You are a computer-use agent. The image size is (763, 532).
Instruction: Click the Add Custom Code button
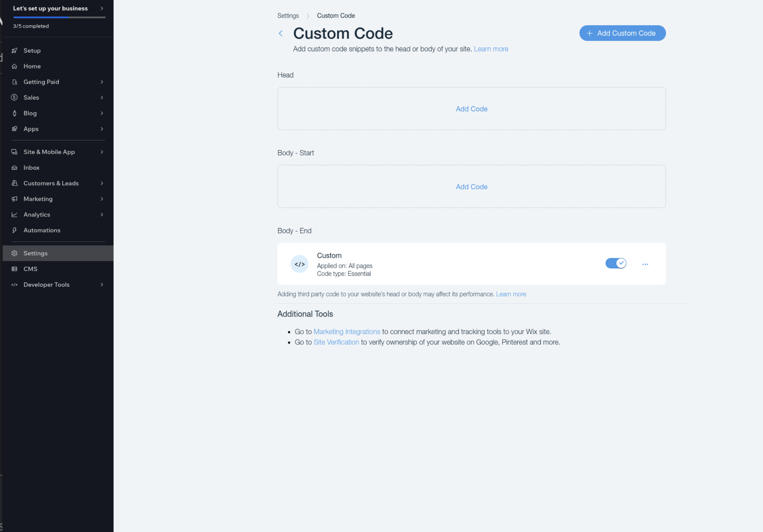[622, 33]
